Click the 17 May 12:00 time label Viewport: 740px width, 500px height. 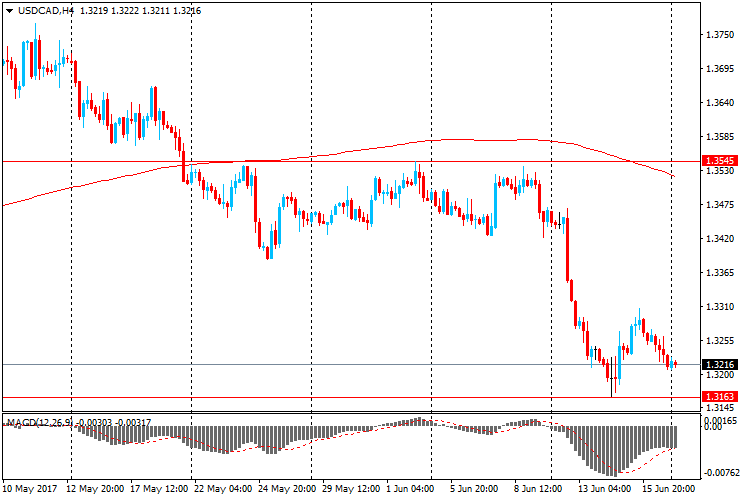[159, 489]
